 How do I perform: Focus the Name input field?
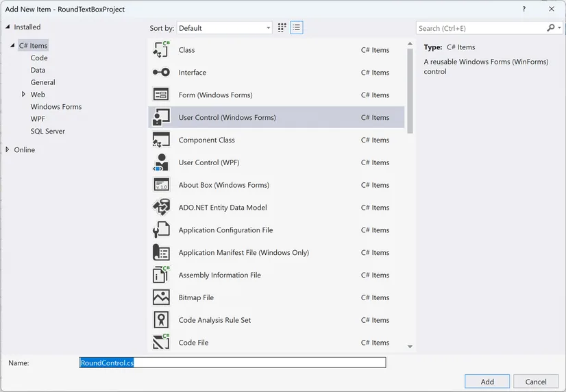[232, 363]
